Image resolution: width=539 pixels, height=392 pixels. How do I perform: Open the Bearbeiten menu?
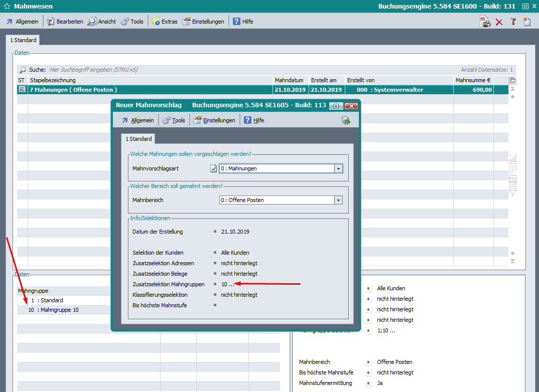click(65, 22)
